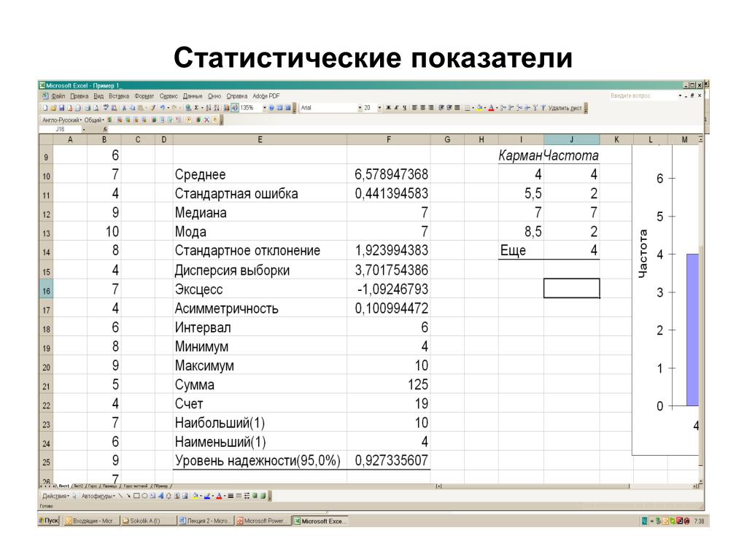Open the Данные menu
Image resolution: width=747 pixels, height=560 pixels.
tap(193, 96)
